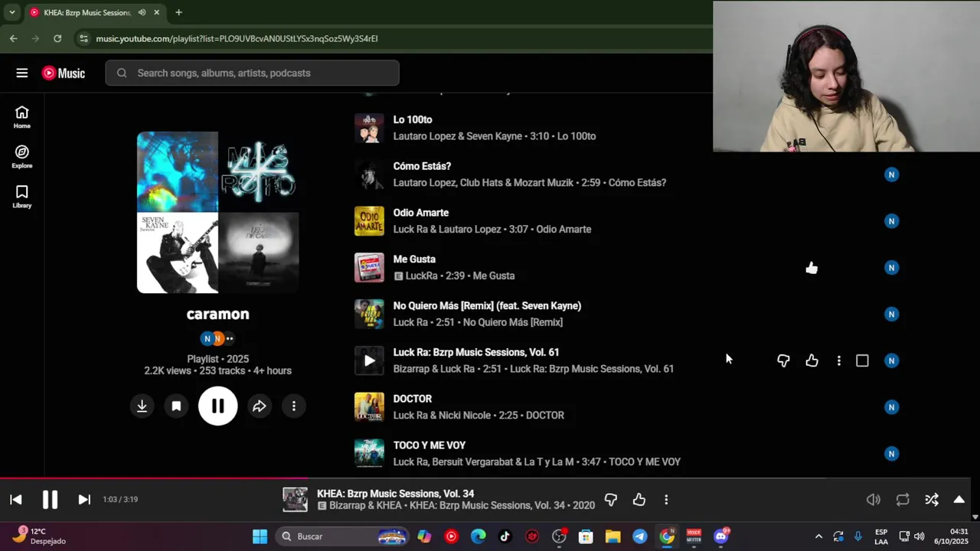Click the Me Gusta song title
Screen dimensions: 980x551
[x=414, y=259]
